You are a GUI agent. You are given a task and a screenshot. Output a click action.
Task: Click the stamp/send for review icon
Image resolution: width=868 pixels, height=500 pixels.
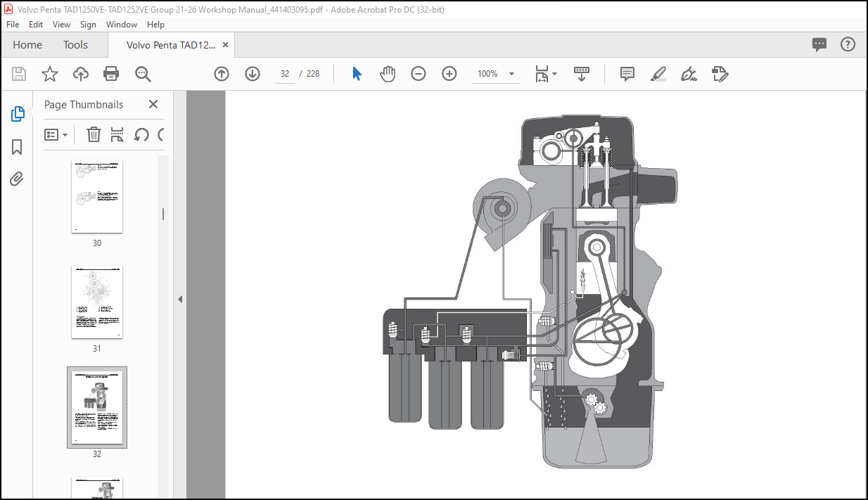720,74
